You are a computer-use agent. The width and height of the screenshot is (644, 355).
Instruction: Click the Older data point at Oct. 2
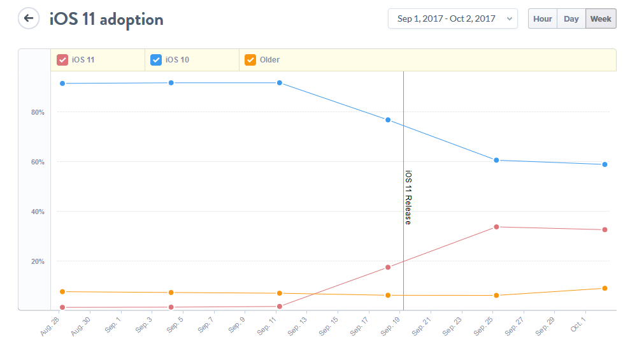tap(605, 288)
